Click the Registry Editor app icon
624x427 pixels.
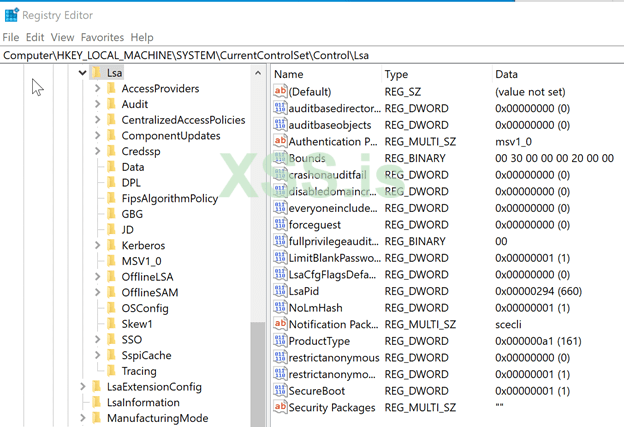point(12,15)
